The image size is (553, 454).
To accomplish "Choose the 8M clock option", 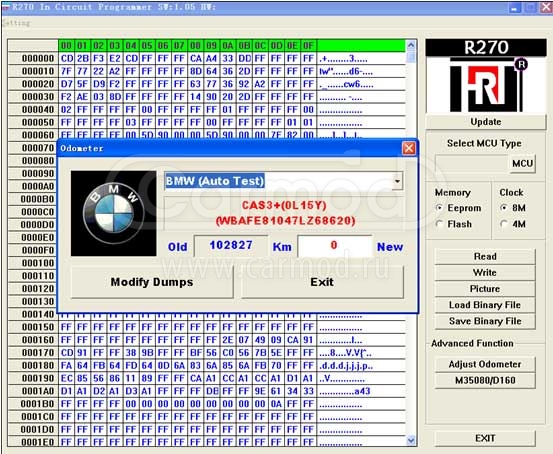I will click(504, 208).
